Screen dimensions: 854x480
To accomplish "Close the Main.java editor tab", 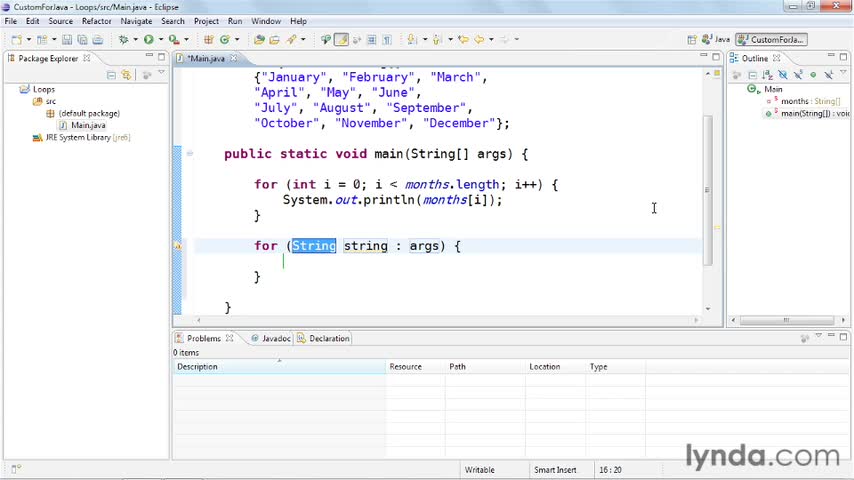I will point(234,58).
